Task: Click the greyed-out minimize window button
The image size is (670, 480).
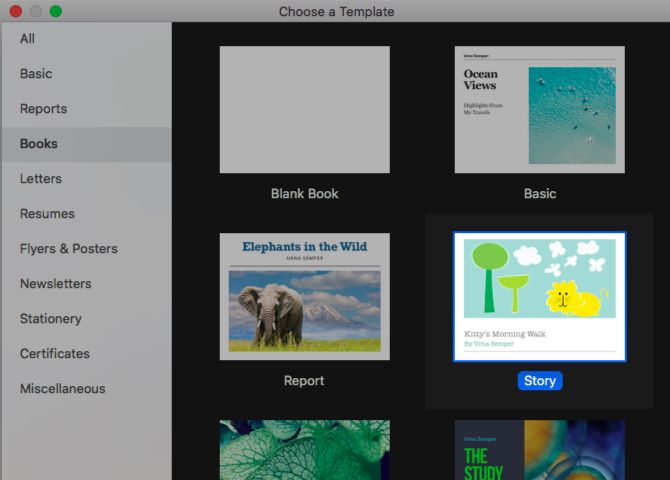Action: (36, 11)
